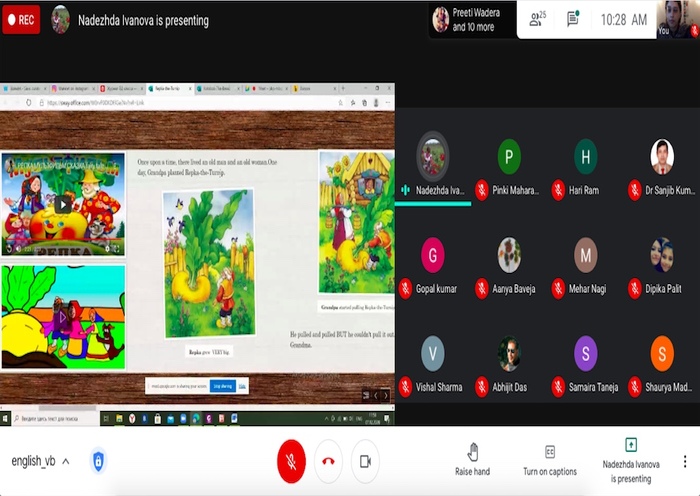The height and width of the screenshot is (496, 700).
Task: Click Preeti Wadera and 10 more tile
Action: coord(472,20)
